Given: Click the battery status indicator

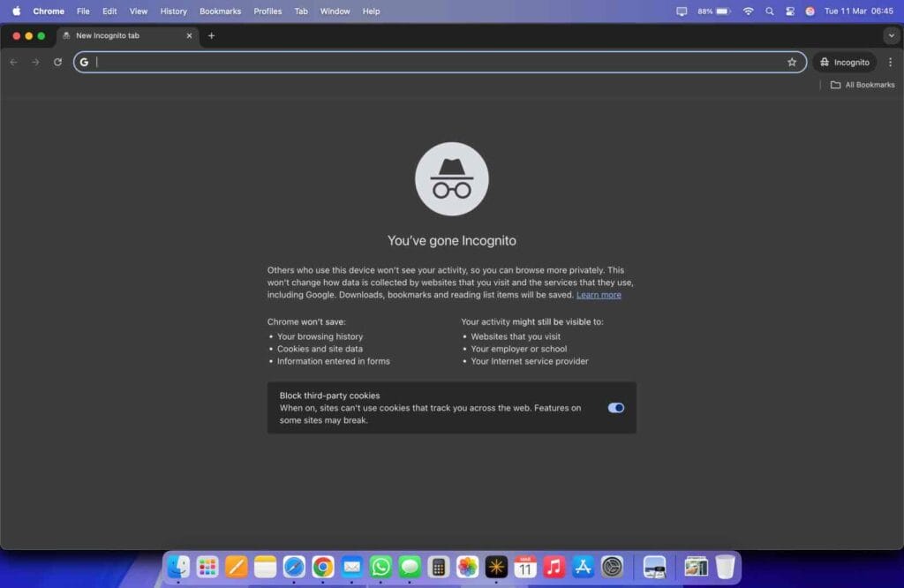Looking at the screenshot, I should [x=714, y=11].
